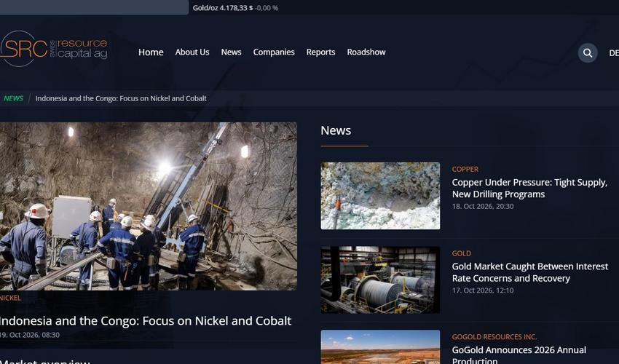619x364 pixels.
Task: Click the NICKEL category tag
Action: point(10,298)
